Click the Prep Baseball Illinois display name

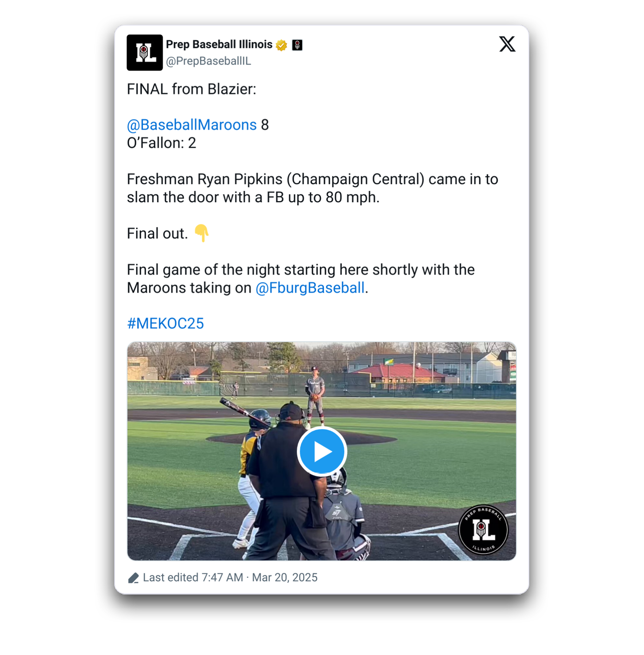[219, 44]
